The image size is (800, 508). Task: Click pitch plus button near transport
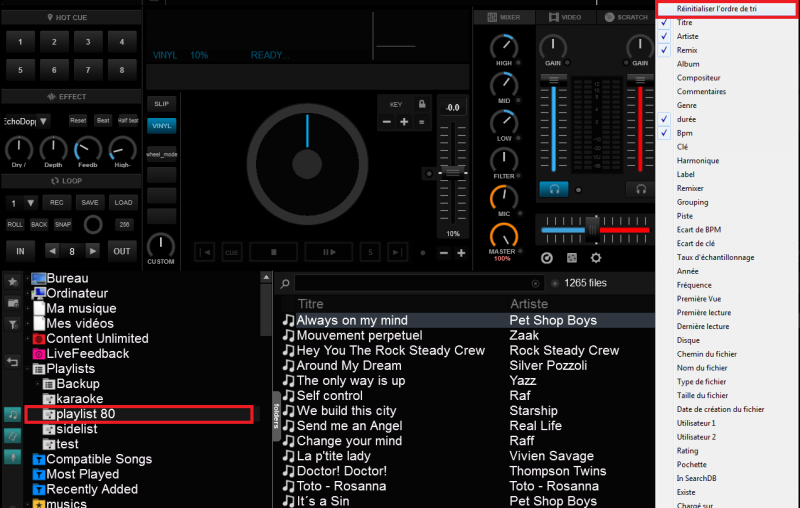(461, 253)
